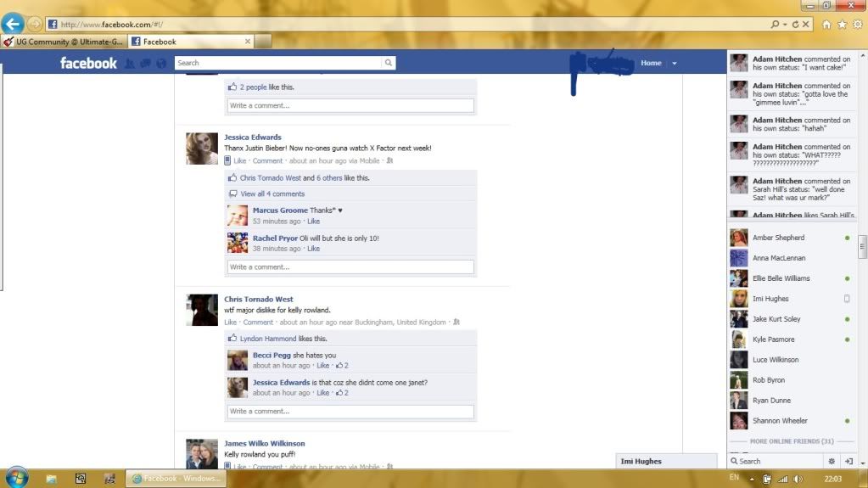Open chat with Kyle Pasmore
Image resolution: width=868 pixels, height=488 pixels.
click(x=792, y=339)
